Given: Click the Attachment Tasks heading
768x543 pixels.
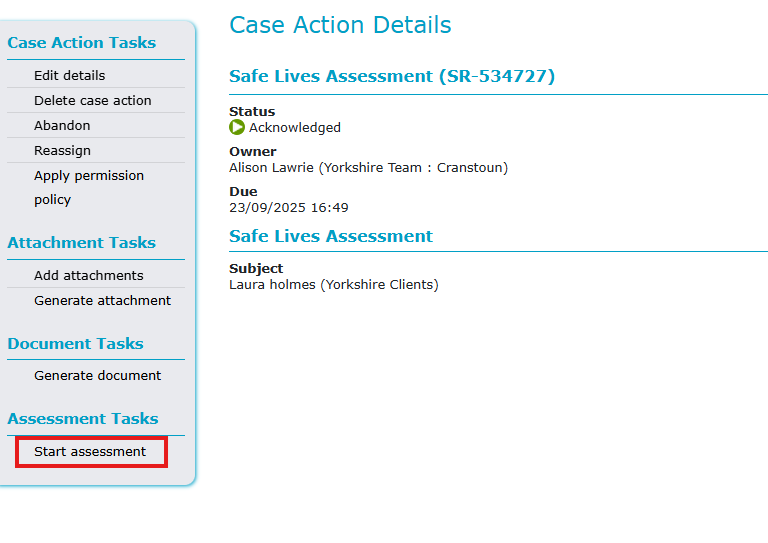Looking at the screenshot, I should pyautogui.click(x=81, y=242).
